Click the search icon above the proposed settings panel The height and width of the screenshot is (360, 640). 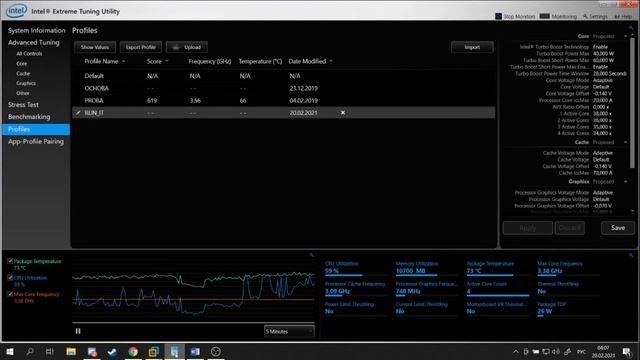tap(631, 28)
